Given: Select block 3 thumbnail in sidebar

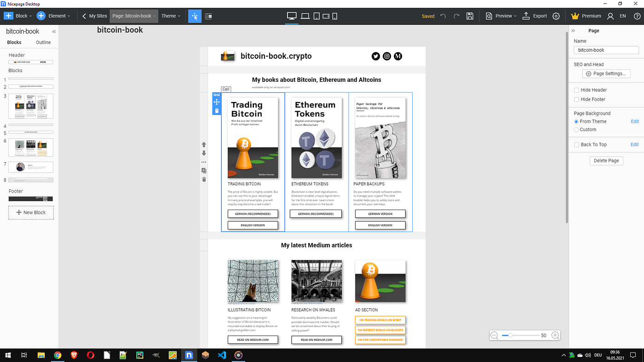Looking at the screenshot, I should click(x=31, y=106).
